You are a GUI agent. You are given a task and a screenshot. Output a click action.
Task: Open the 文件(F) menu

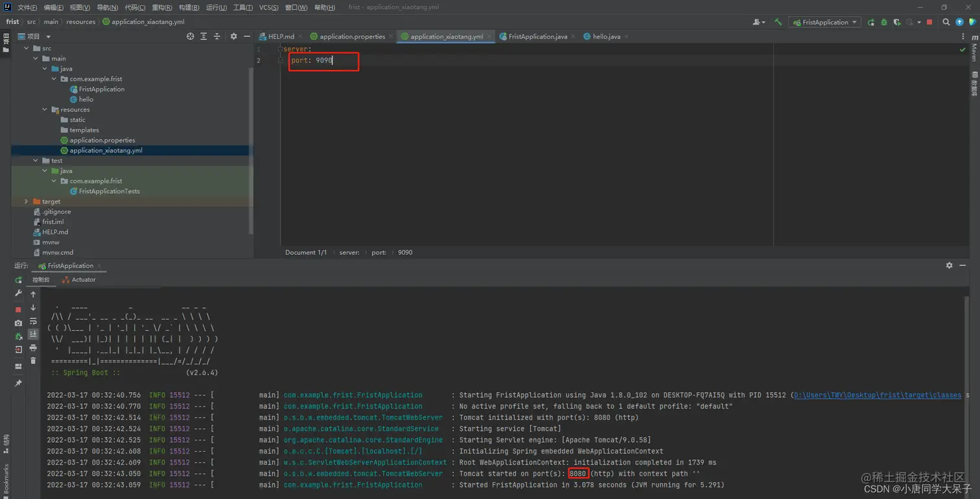pos(27,8)
